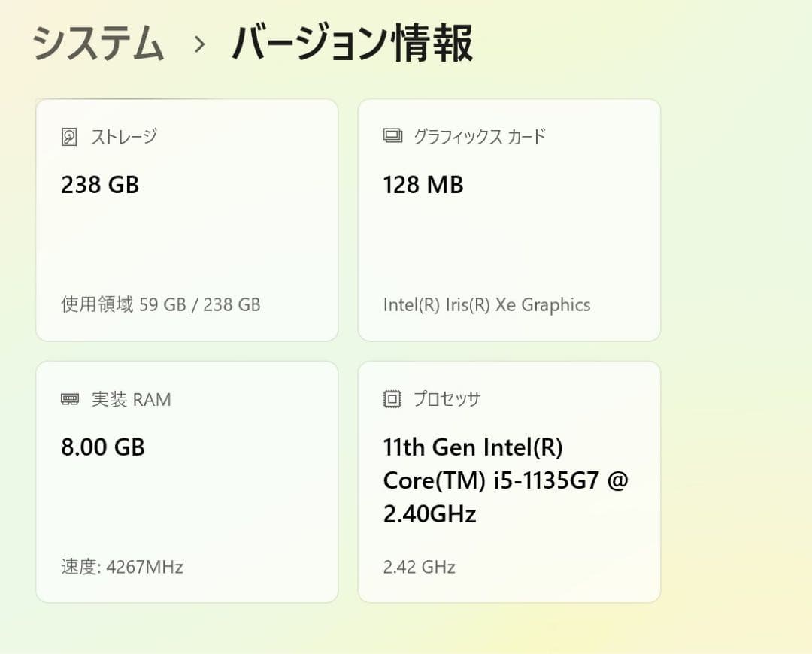Screen dimensions: 812x654
Task: Select the storage card showing 238 GB
Action: (186, 218)
